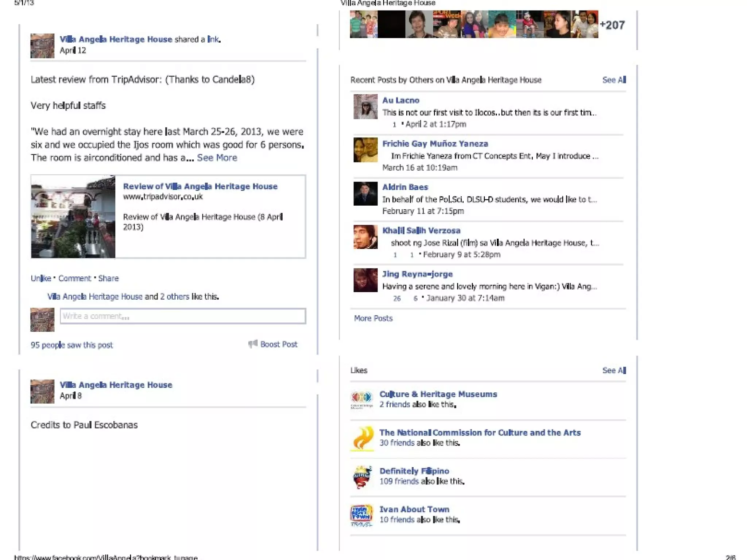Click in the Write a comment field
The height and width of the screenshot is (560, 747).
click(182, 316)
